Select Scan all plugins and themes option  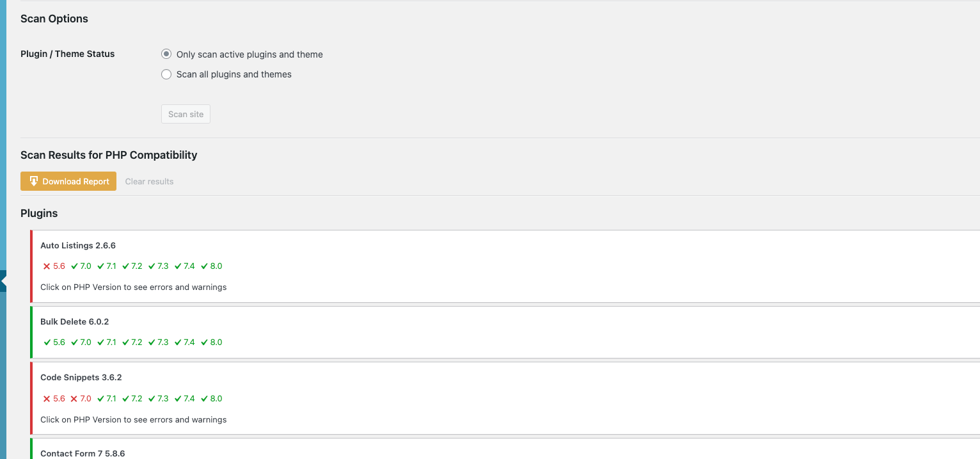(x=166, y=74)
